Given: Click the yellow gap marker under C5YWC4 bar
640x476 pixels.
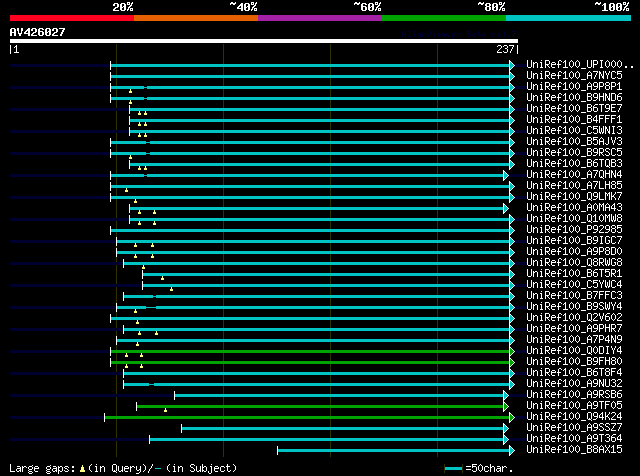Looking at the screenshot, I should coord(171,289).
